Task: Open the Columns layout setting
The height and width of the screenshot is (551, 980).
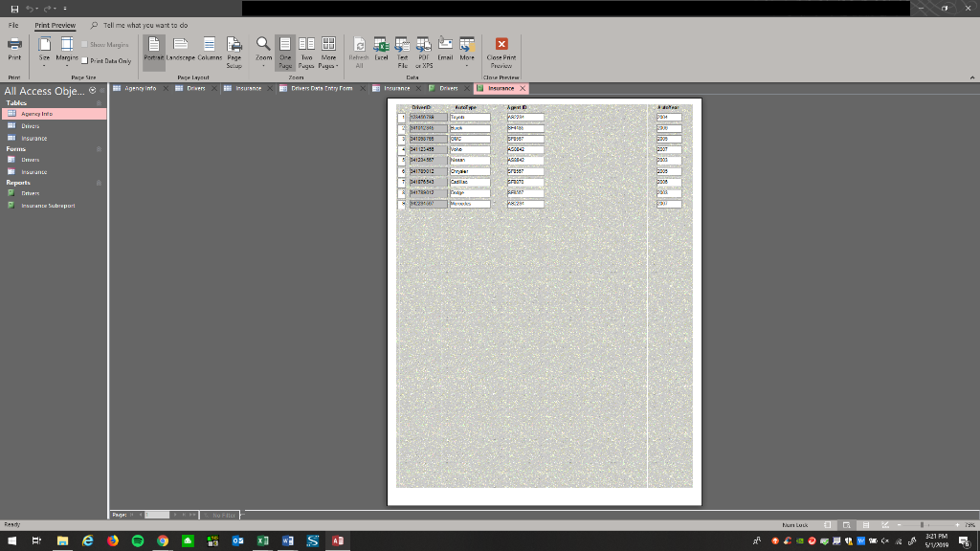Action: pyautogui.click(x=210, y=50)
